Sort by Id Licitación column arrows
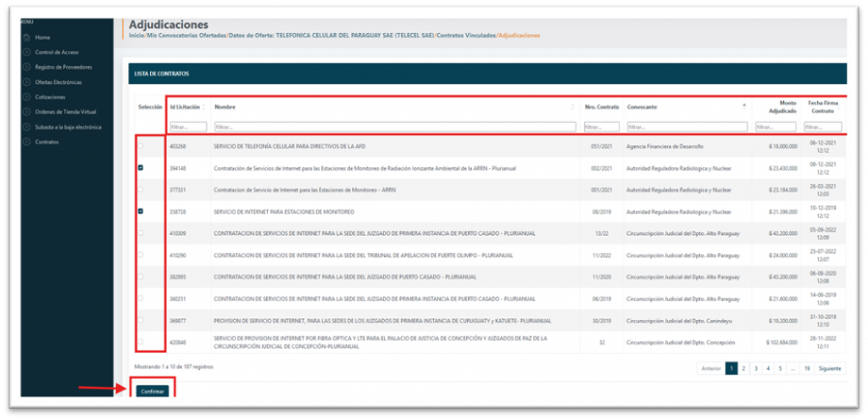Image resolution: width=868 pixels, height=420 pixels. pyautogui.click(x=203, y=107)
